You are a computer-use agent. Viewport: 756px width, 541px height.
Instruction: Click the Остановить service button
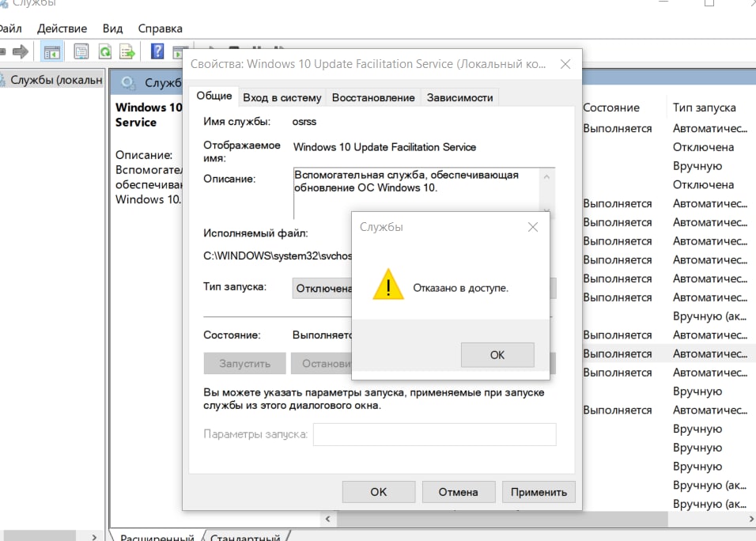point(322,363)
